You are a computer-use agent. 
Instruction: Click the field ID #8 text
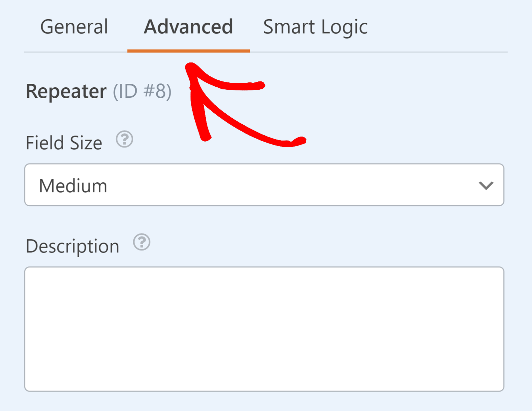pos(142,91)
